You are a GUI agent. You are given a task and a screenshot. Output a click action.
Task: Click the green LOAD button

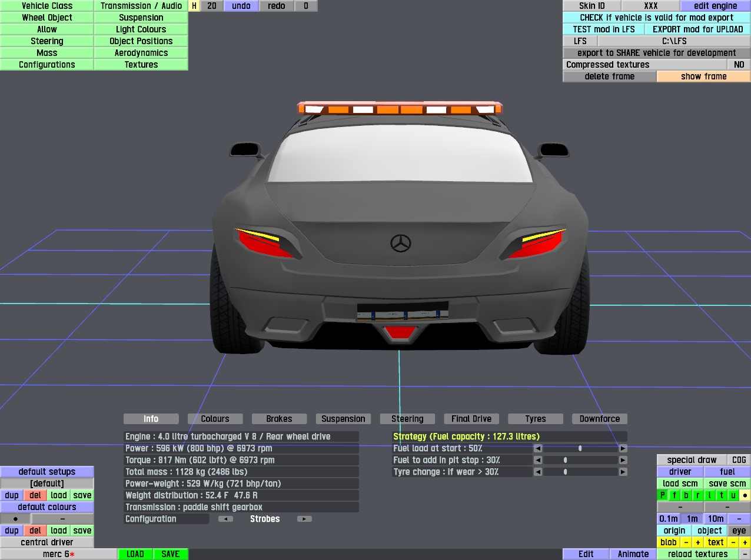(135, 554)
